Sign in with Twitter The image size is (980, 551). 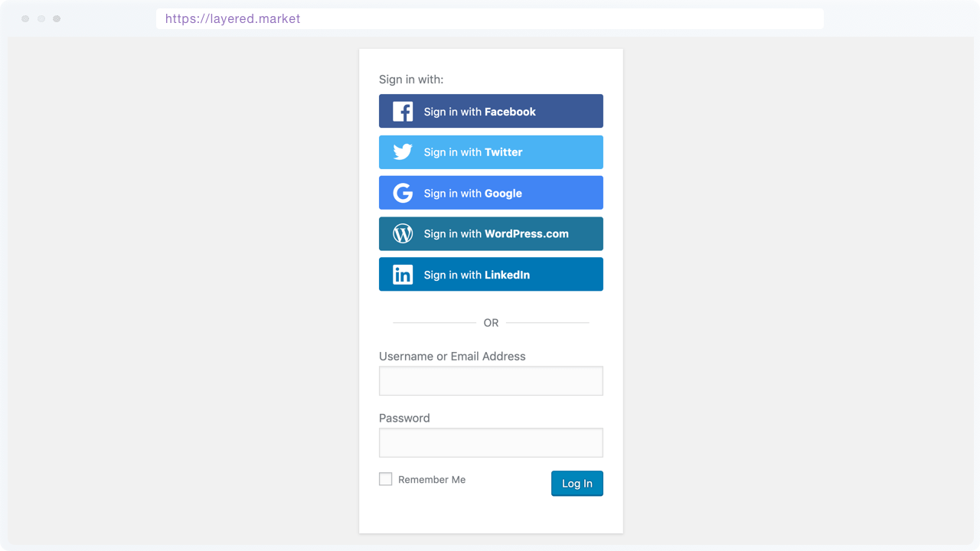[491, 152]
